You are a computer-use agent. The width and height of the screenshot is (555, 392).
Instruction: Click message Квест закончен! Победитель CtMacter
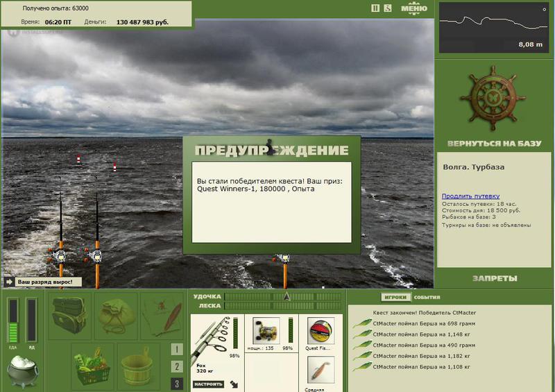pyautogui.click(x=424, y=313)
